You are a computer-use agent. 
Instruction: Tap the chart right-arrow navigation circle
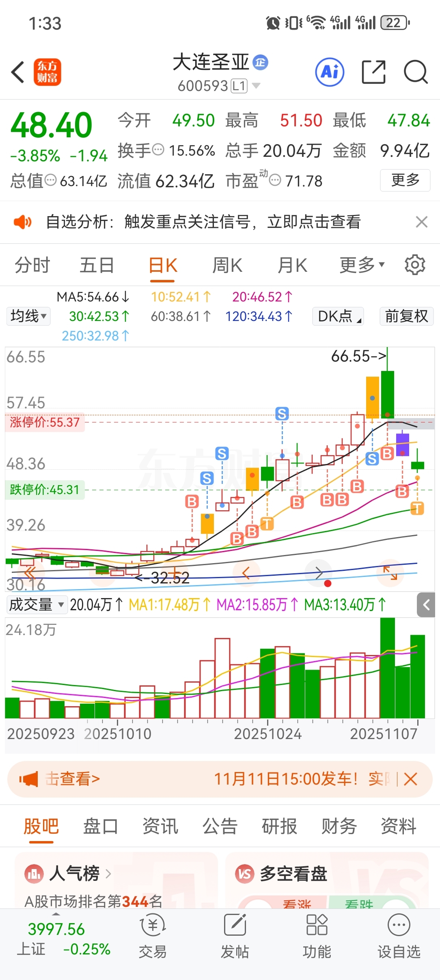[319, 573]
